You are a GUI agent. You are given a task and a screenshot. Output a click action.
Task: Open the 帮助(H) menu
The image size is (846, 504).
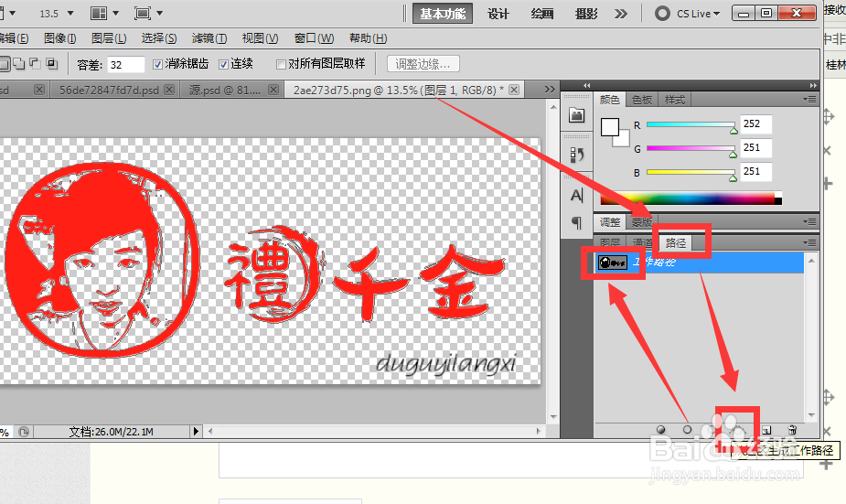(x=368, y=38)
